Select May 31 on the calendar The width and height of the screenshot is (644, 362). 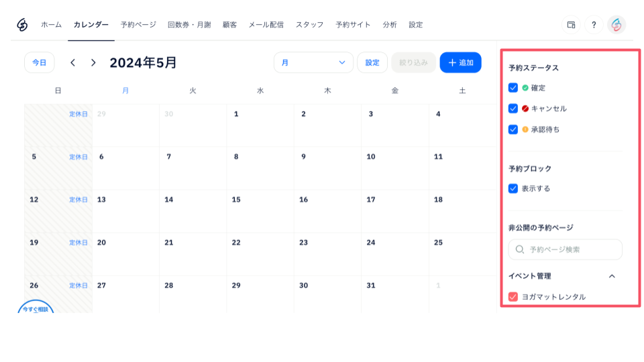(x=395, y=295)
